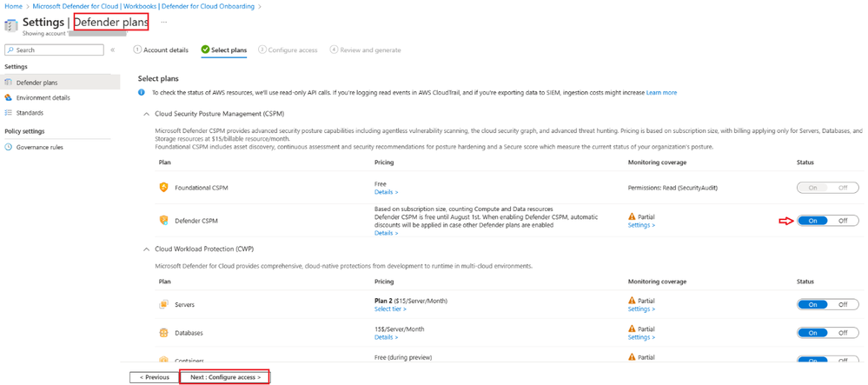The width and height of the screenshot is (868, 385).
Task: Click the Defender CSPM partial warning icon
Action: [632, 217]
